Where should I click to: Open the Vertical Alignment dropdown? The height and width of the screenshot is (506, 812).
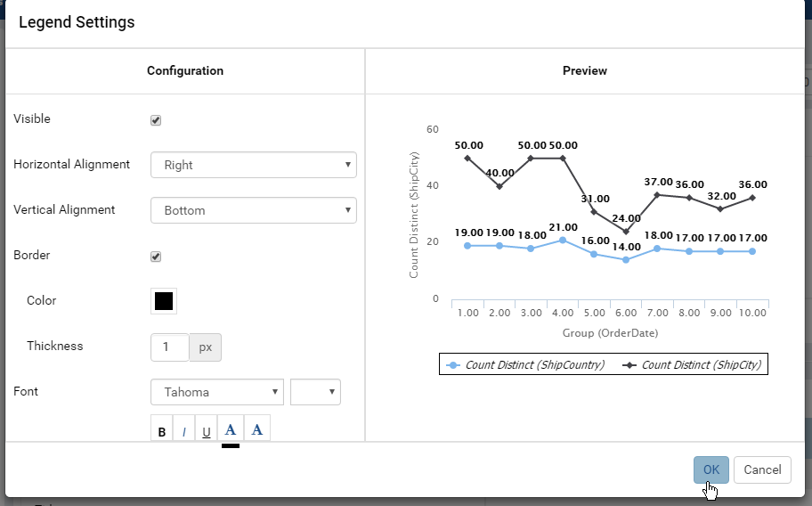pyautogui.click(x=253, y=210)
